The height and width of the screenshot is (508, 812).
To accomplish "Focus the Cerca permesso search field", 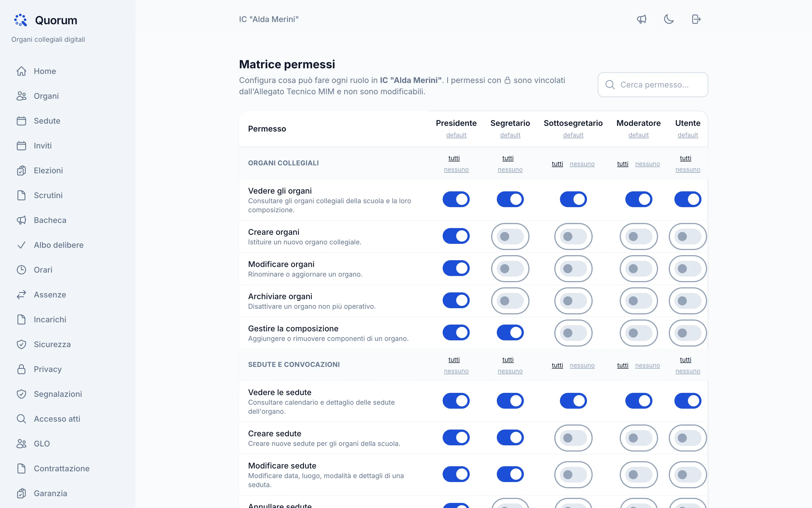I will pyautogui.click(x=653, y=85).
